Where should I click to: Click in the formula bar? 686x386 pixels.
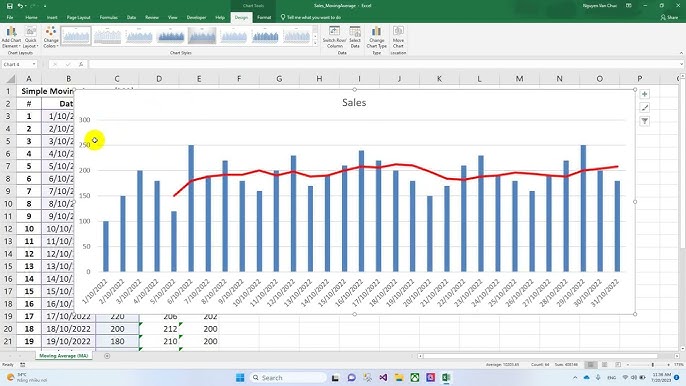pyautogui.click(x=385, y=64)
